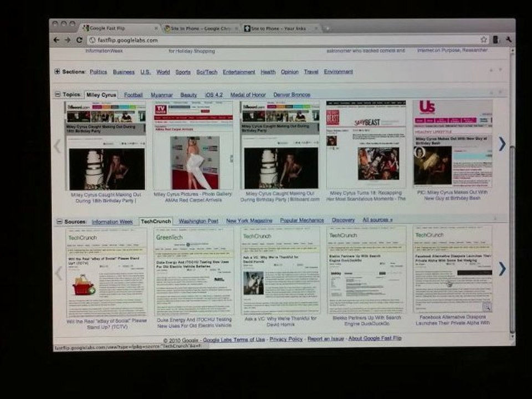Close the Google Fast Flip tab
This screenshot has width=532, height=399.
(156, 28)
